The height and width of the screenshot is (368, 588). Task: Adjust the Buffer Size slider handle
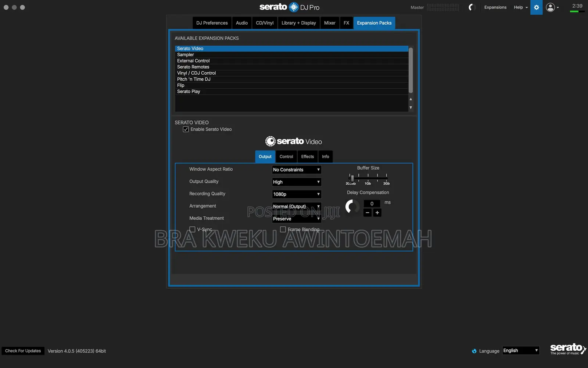352,178
